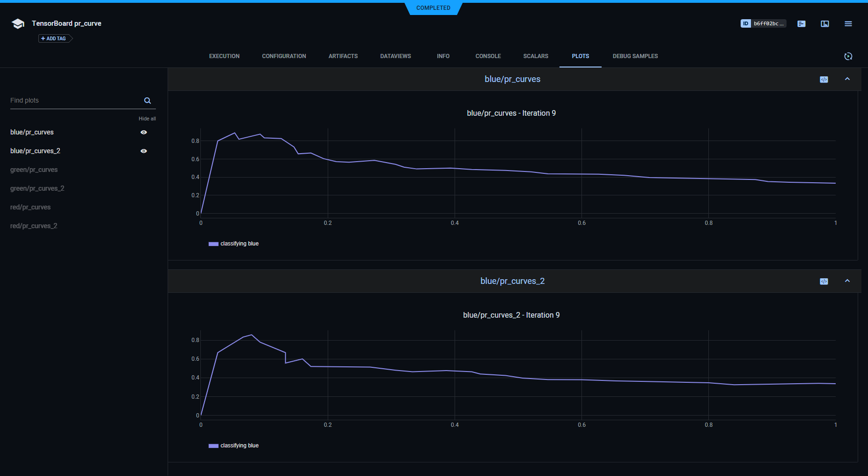Open the hamburger menu in the header
This screenshot has width=868, height=476.
848,24
